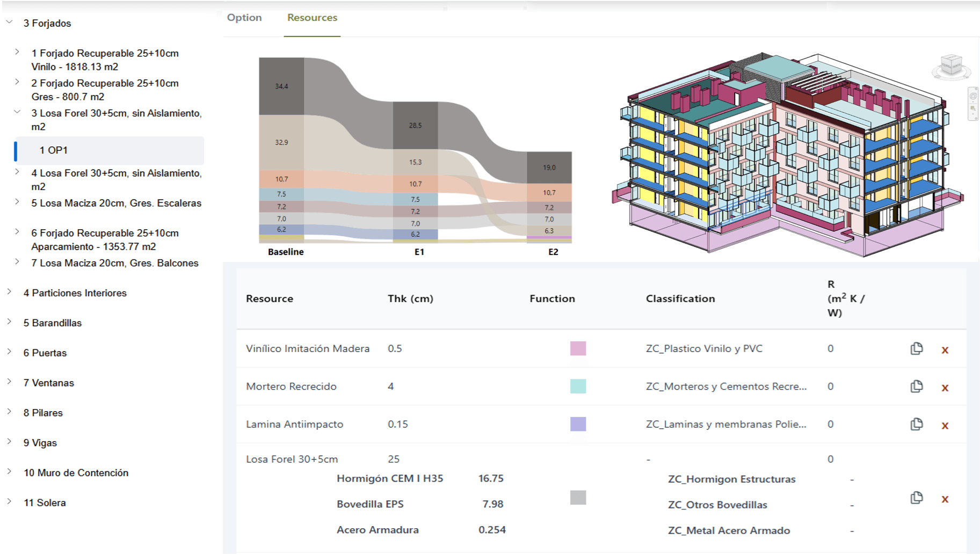Expand the 7 Ventanas tree node
Screen dimensions: 980x555
(x=10, y=382)
